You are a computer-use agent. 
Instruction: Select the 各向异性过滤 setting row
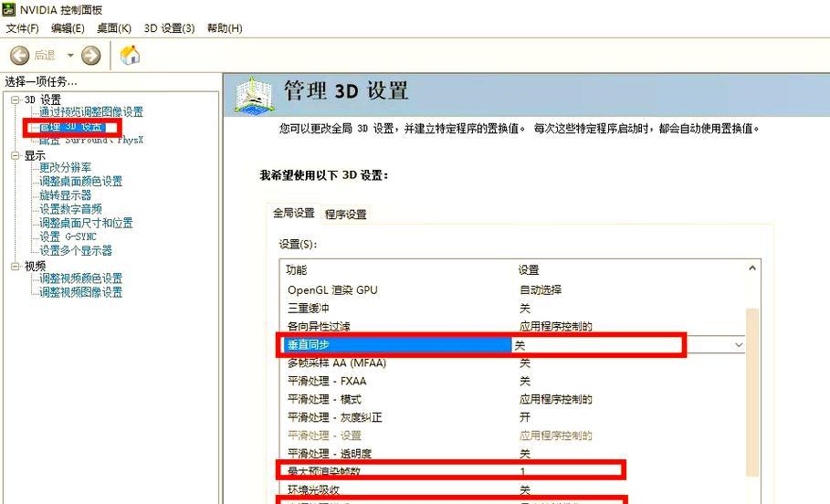[x=512, y=327]
